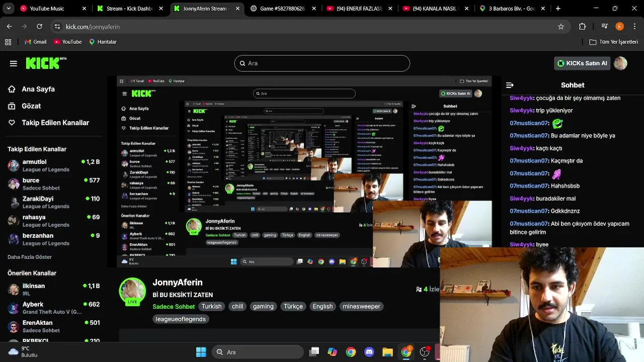Click the Kick BETA logo
The width and height of the screenshot is (644, 362).
coord(46,63)
